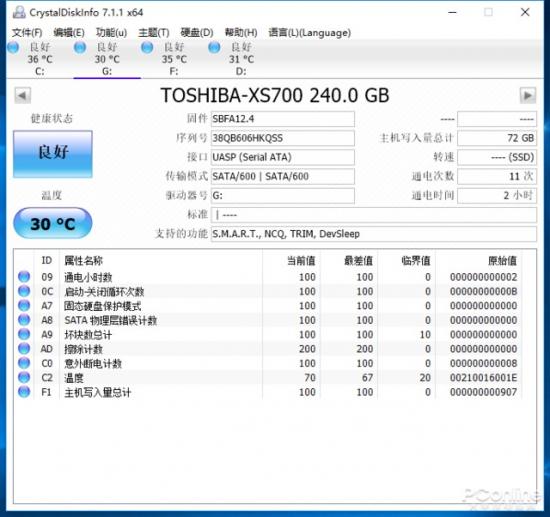Viewport: 550px width, 517px height.
Task: Switch to drive tab F: 35 °C
Action: [x=174, y=59]
